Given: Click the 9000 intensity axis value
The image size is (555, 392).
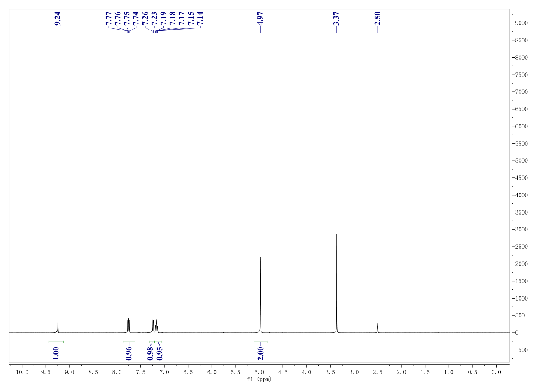Looking at the screenshot, I should point(521,23).
